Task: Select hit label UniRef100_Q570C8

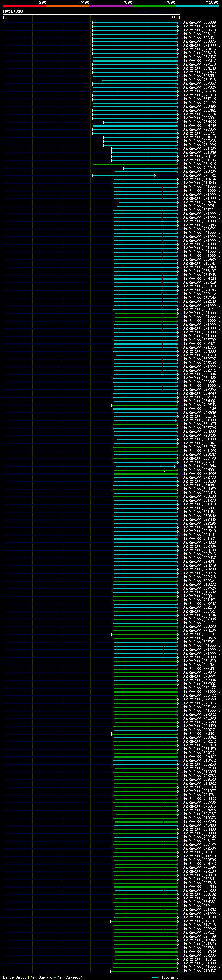Action: click(x=199, y=141)
